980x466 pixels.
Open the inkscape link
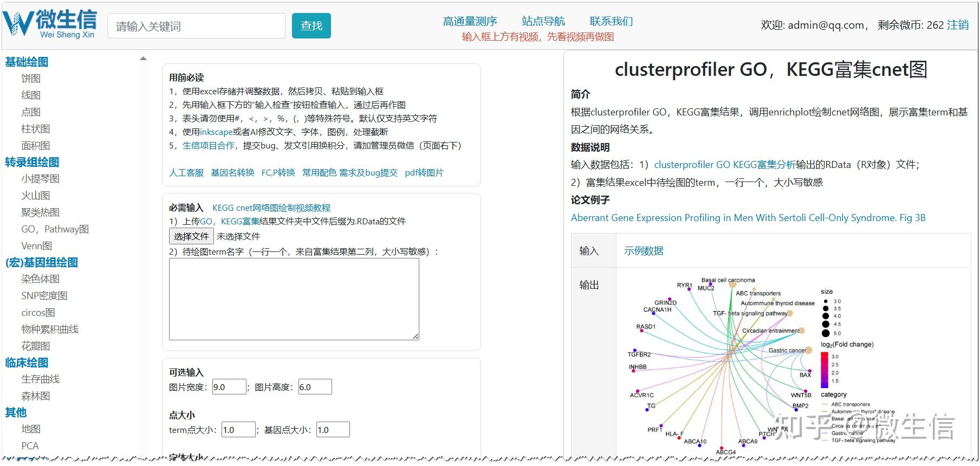pyautogui.click(x=216, y=132)
